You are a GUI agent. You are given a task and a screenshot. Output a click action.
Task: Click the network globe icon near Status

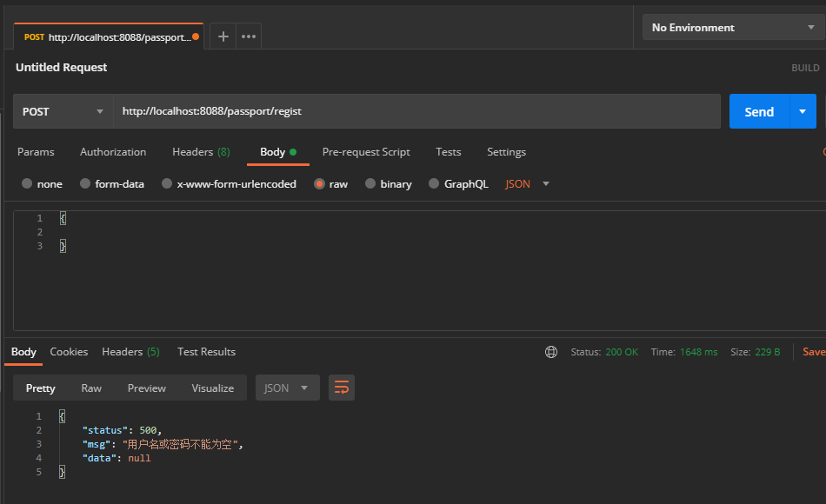point(551,352)
